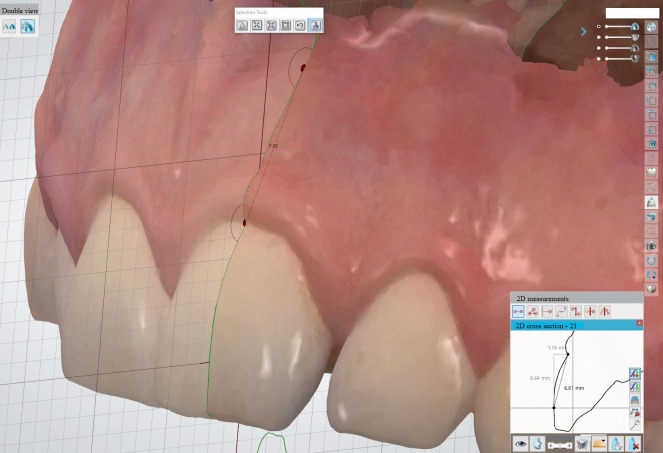
Task: Click the blue scan icon below the highlighted tool
Action: (652, 217)
